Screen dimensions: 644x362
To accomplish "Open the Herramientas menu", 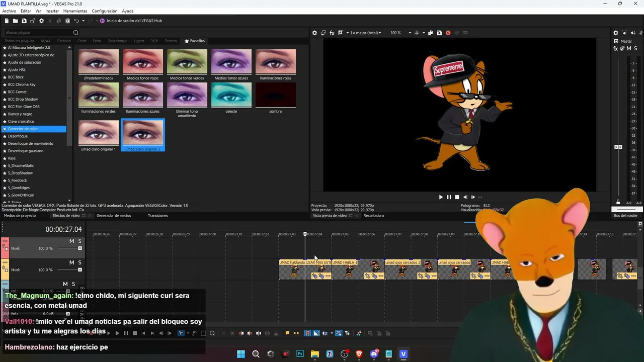I will point(75,11).
